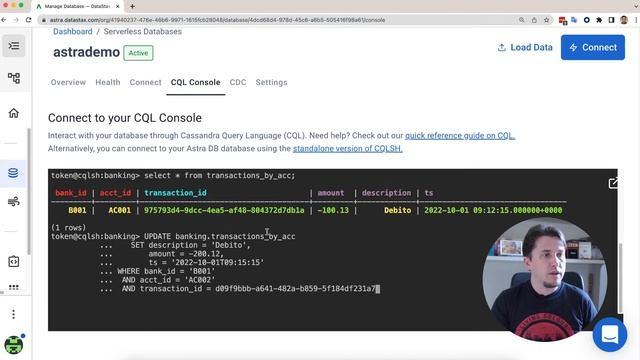Click the -100.13 amount value
640x360 pixels.
click(x=333, y=210)
